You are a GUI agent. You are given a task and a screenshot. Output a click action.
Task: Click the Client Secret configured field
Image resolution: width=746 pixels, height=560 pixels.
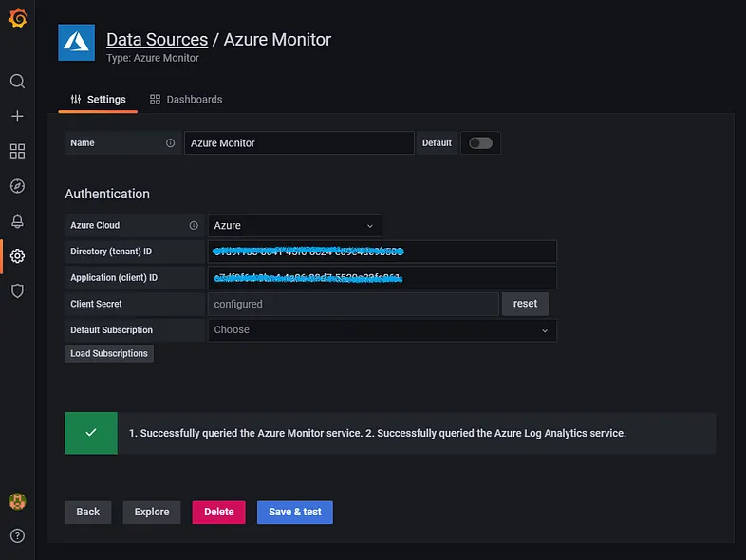pos(353,304)
